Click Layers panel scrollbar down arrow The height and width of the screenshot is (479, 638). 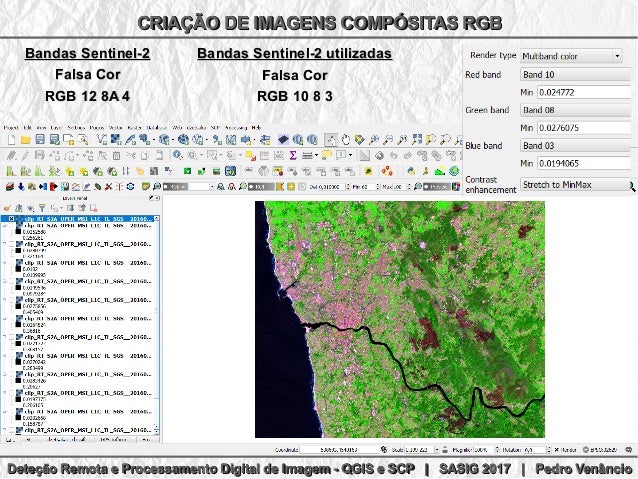click(x=157, y=430)
